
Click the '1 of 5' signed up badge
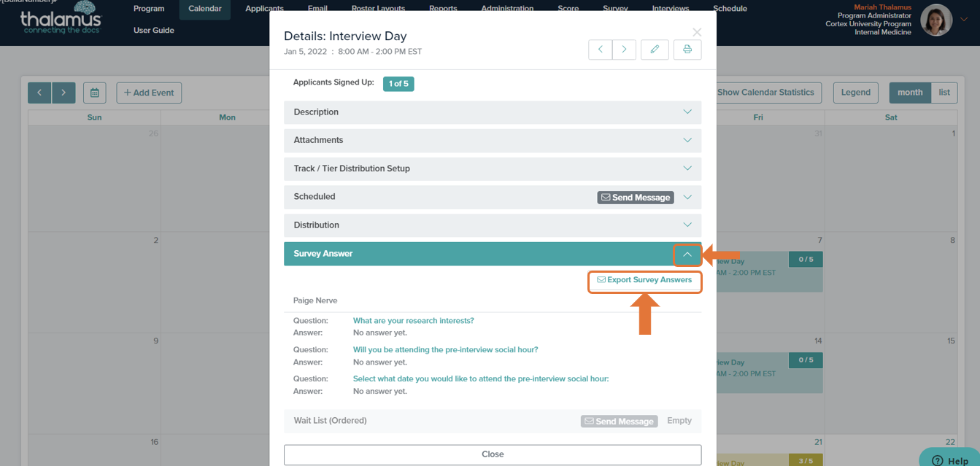point(398,84)
